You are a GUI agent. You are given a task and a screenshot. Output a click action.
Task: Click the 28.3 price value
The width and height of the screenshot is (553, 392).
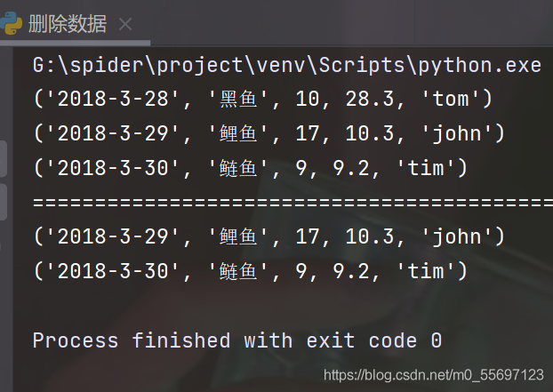[x=361, y=100]
